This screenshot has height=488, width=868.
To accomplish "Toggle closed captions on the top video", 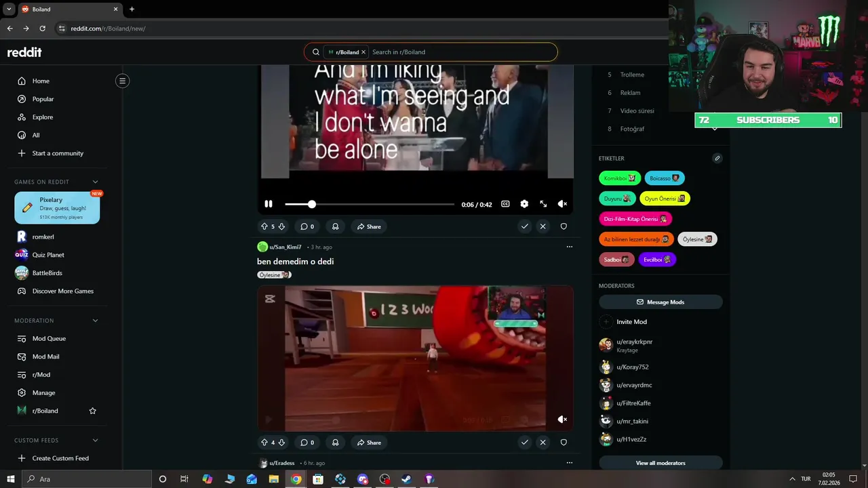I will click(x=505, y=204).
